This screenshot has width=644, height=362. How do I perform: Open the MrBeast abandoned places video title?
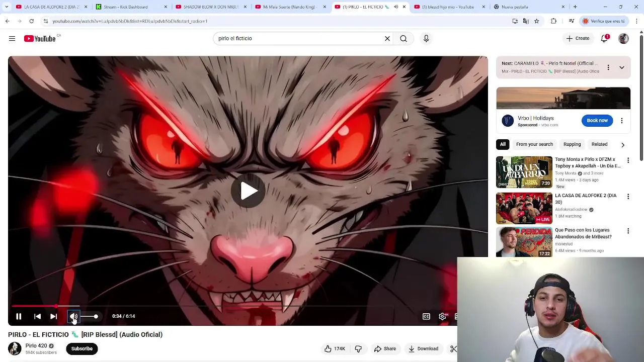[583, 233]
